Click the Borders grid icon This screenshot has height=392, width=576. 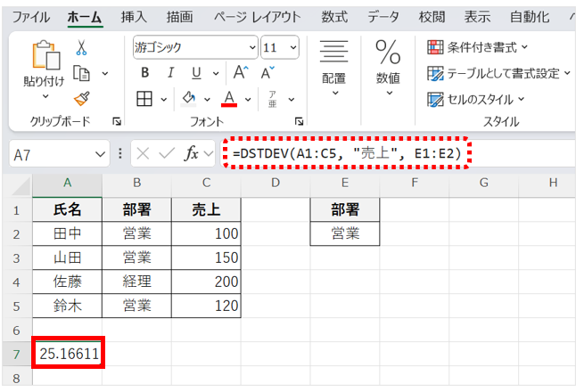pyautogui.click(x=144, y=98)
